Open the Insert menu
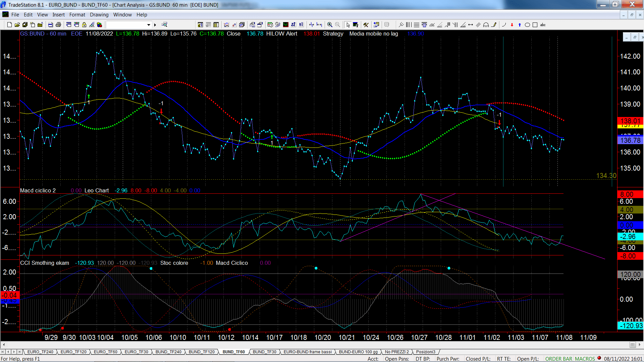The width and height of the screenshot is (644, 362). coord(58,14)
